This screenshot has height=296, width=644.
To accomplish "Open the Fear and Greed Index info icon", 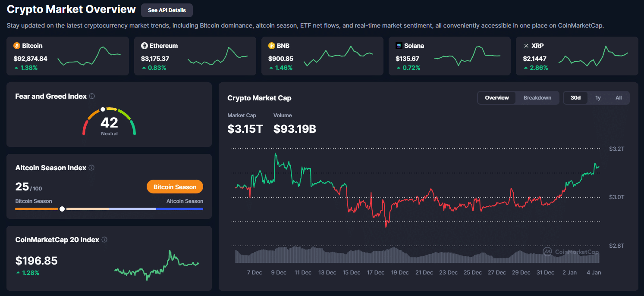I will (x=92, y=96).
